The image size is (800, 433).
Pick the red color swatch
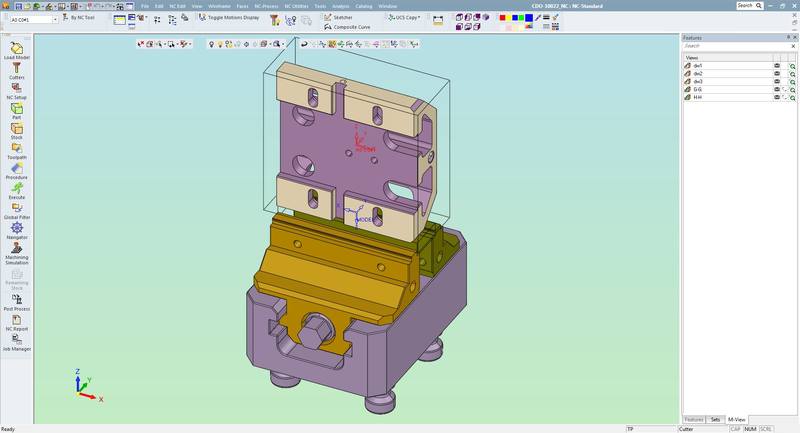pos(503,17)
